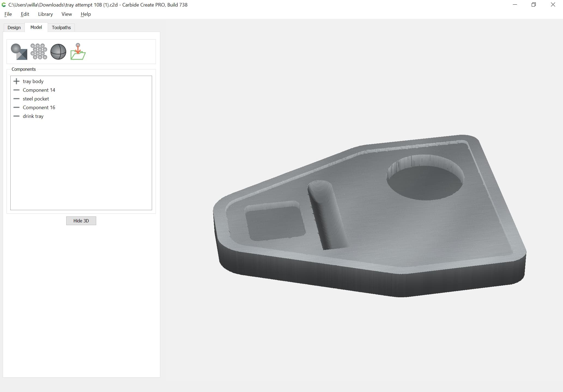Select the Texture pattern tool icon
The width and height of the screenshot is (563, 392).
point(39,51)
